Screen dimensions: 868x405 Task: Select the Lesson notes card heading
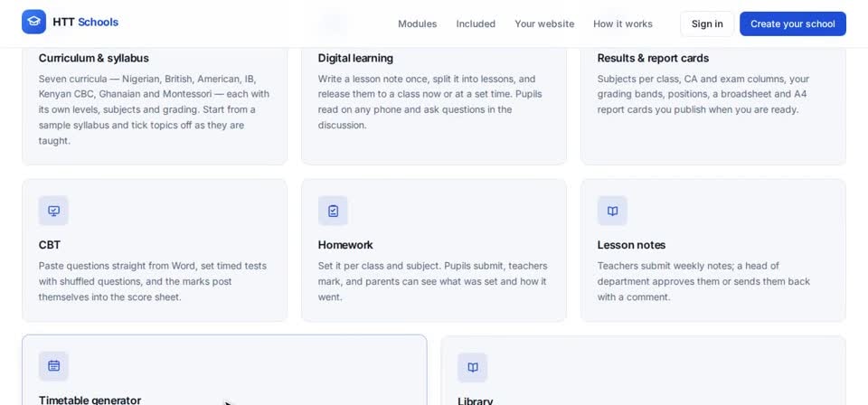631,245
